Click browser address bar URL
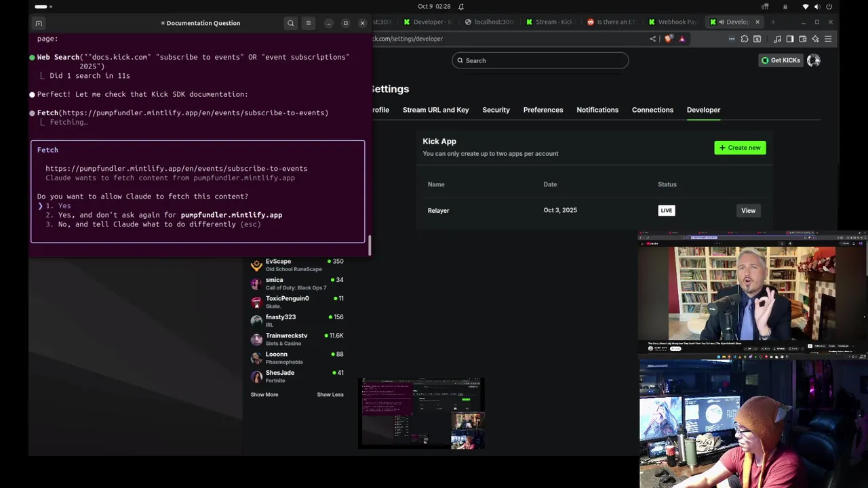 [x=407, y=39]
